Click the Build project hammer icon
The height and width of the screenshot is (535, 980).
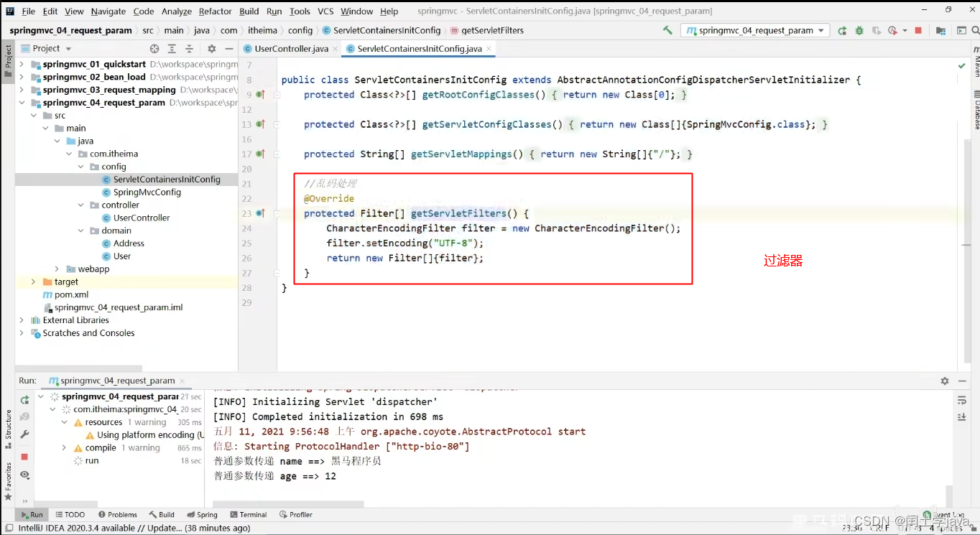click(x=667, y=30)
